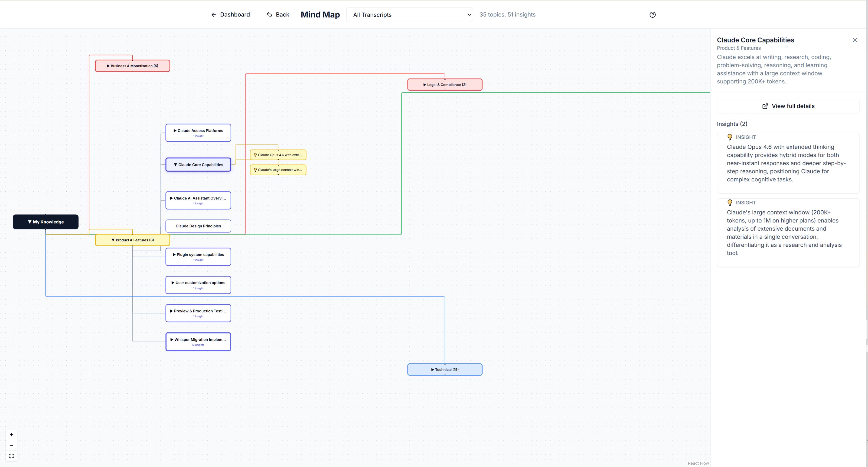This screenshot has width=868, height=467.
Task: Expand the Whisper Migration Implementation node
Action: click(198, 342)
